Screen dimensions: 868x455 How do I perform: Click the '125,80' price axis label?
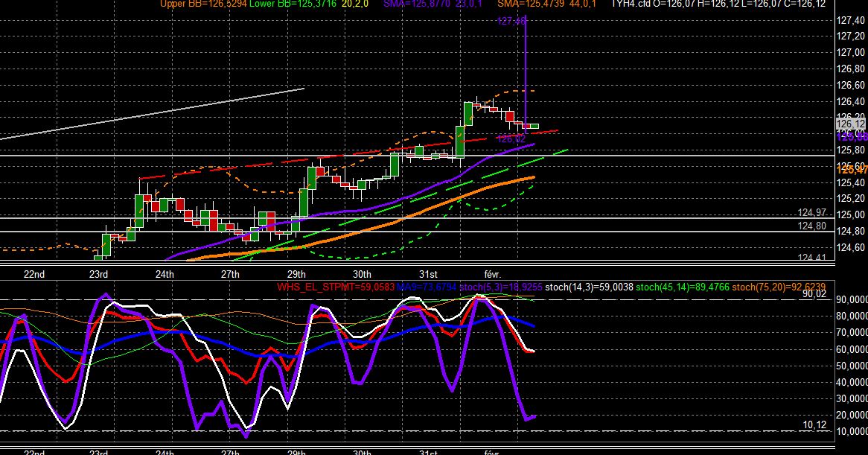click(x=850, y=150)
